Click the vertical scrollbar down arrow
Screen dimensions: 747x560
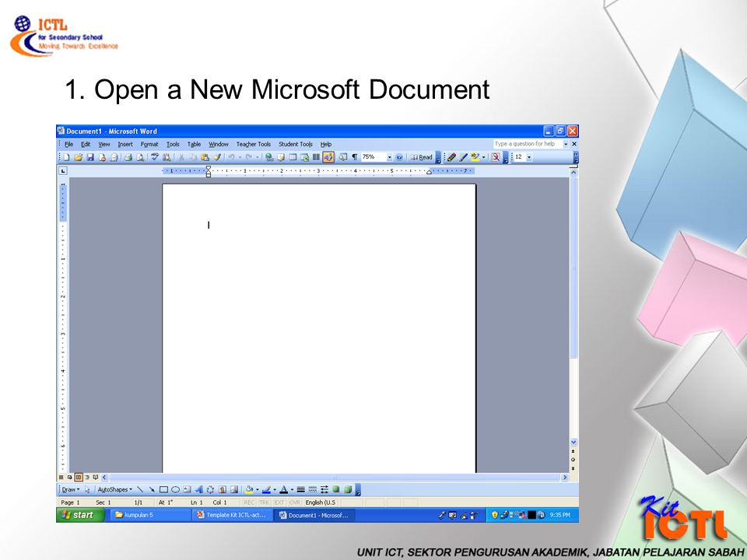pos(573,442)
